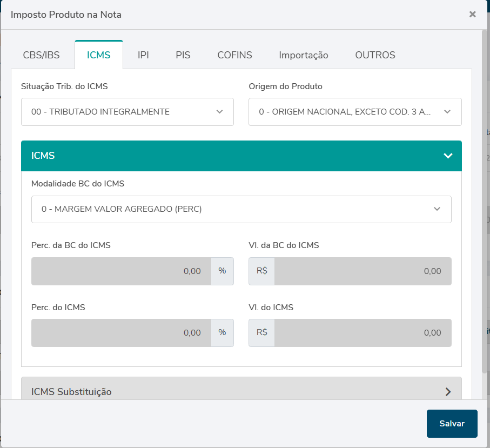490x448 pixels.
Task: Close the Imposto Produto na Nota dialog
Action: [x=472, y=15]
